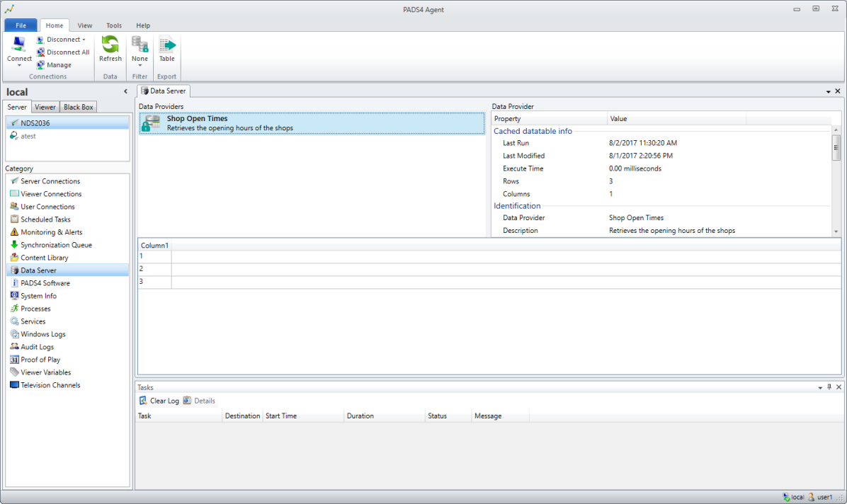Click the Connect icon in ribbon
Image resolution: width=847 pixels, height=504 pixels.
click(x=19, y=45)
